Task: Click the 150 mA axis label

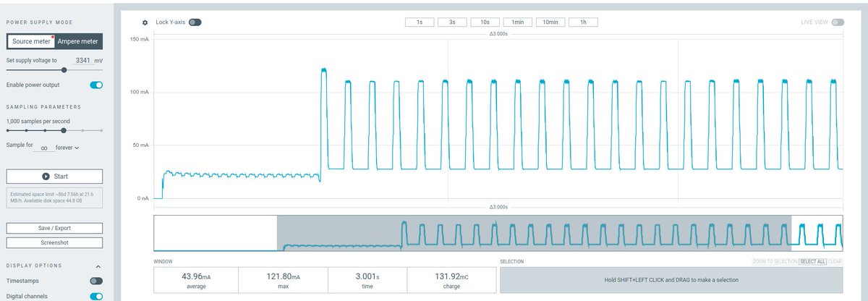Action: (140, 39)
